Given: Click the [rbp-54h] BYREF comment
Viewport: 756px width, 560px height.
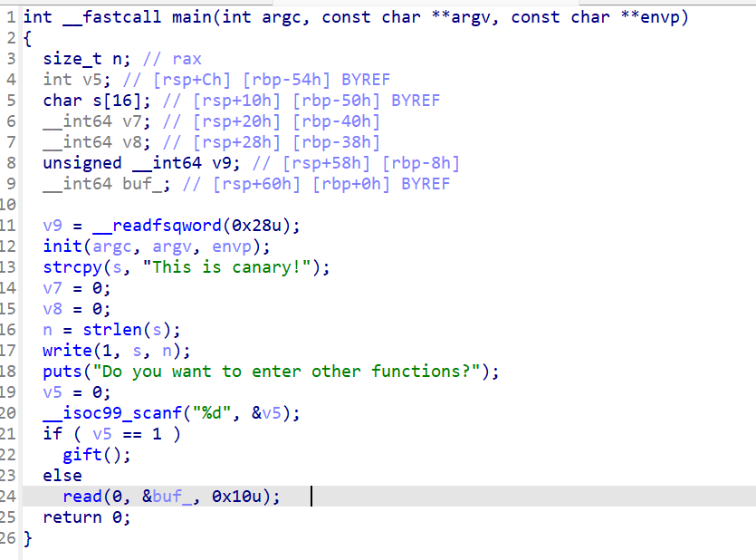Looking at the screenshot, I should [x=316, y=80].
